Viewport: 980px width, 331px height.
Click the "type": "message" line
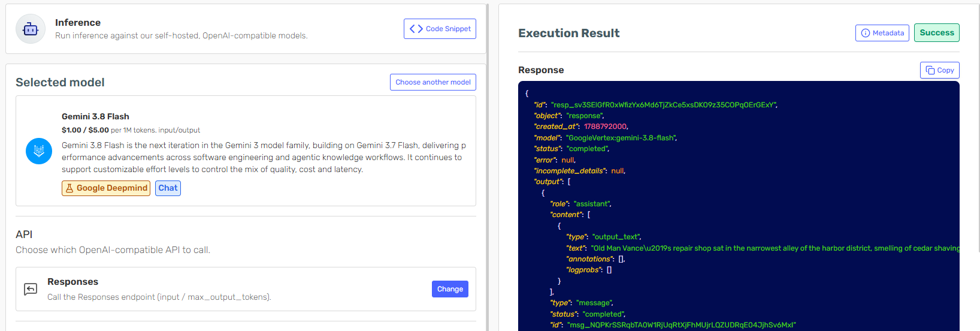pos(581,303)
